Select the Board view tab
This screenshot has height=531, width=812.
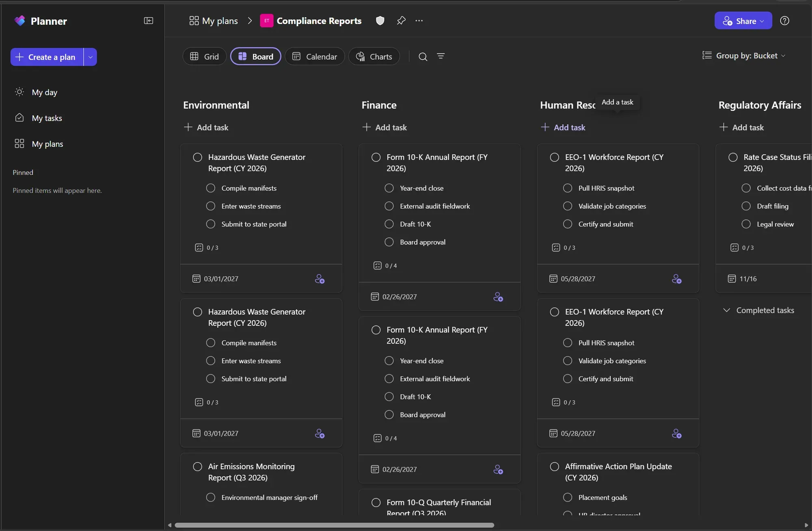click(x=255, y=56)
